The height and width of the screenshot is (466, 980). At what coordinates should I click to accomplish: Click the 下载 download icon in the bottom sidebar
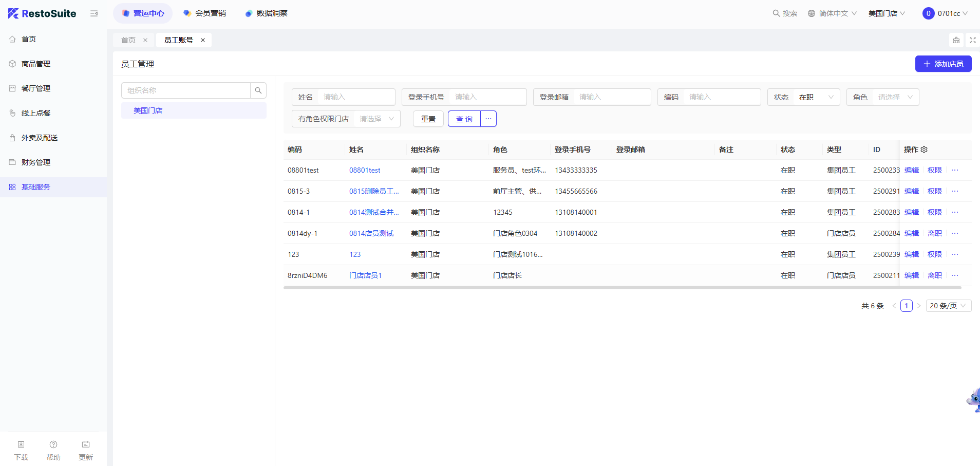pyautogui.click(x=21, y=445)
